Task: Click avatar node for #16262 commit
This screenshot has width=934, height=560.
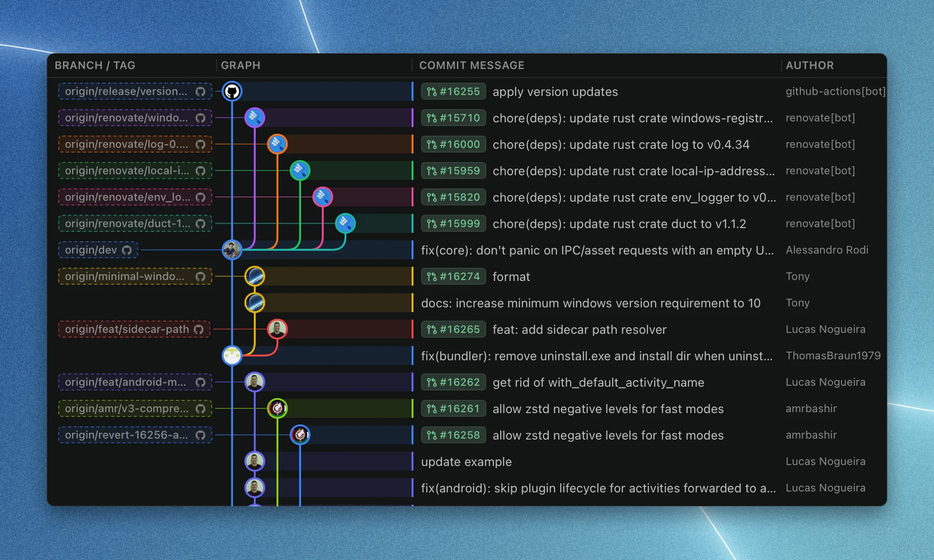Action: pos(255,382)
